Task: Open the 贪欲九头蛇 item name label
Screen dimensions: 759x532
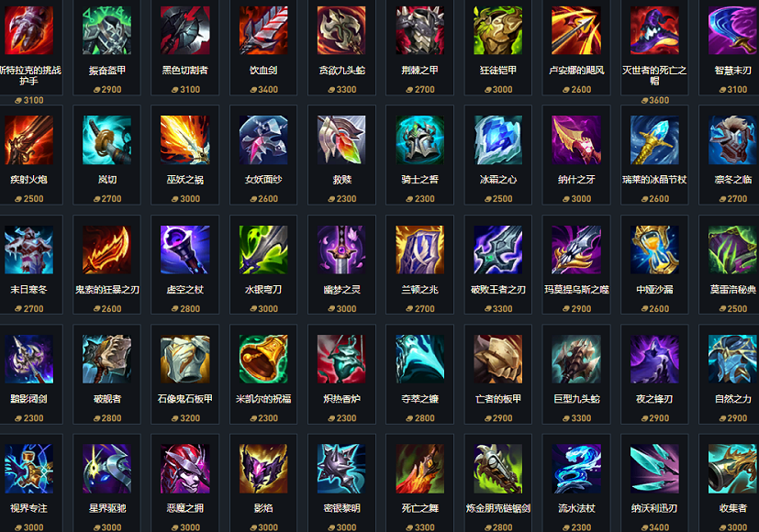Action: tap(341, 71)
